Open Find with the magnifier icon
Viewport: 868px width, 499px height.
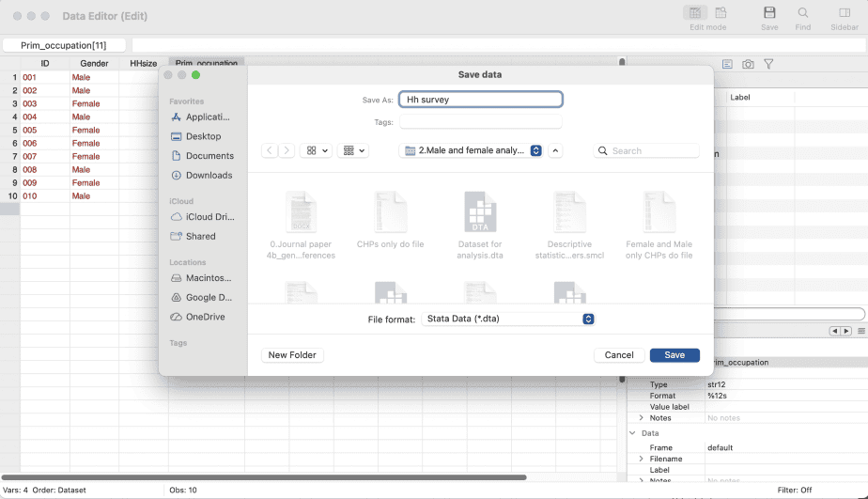point(803,13)
